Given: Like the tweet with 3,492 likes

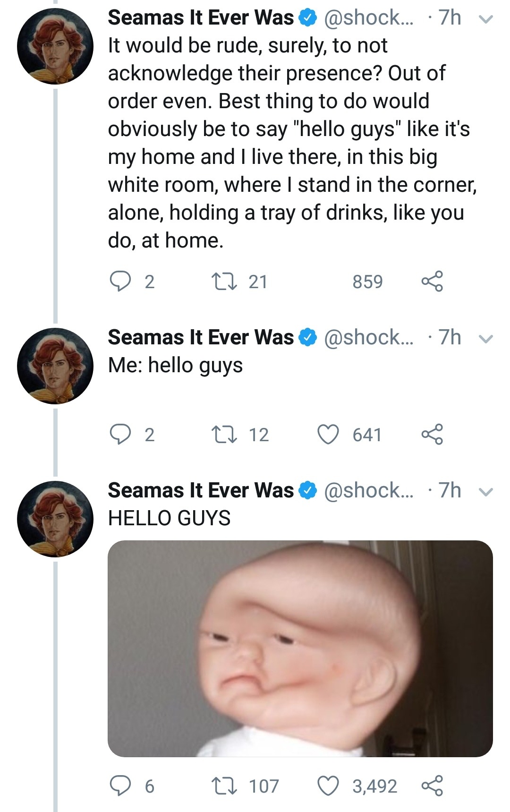Looking at the screenshot, I should (x=328, y=786).
